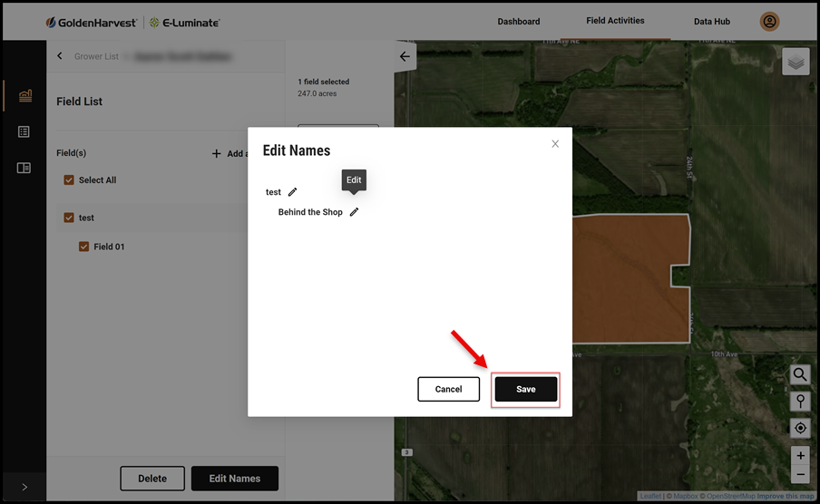Toggle the Field 01 checkbox
The height and width of the screenshot is (504, 820).
point(83,247)
